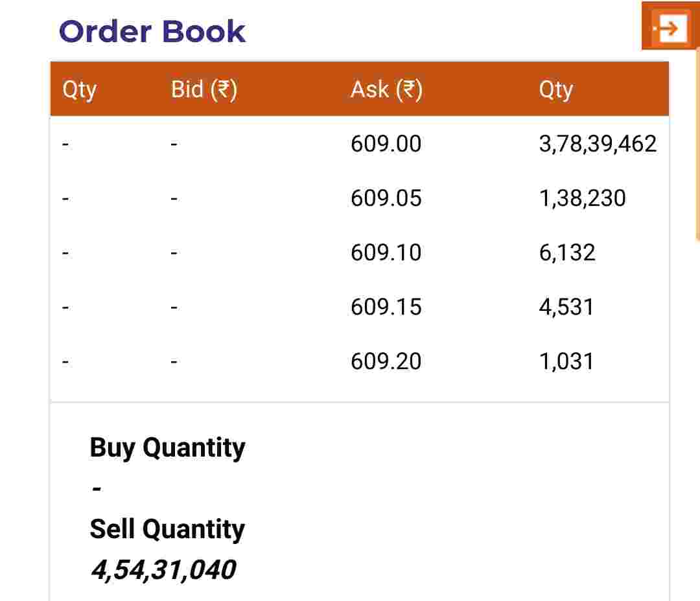Select the 609.00 ask price
The image size is (700, 601).
tap(386, 144)
